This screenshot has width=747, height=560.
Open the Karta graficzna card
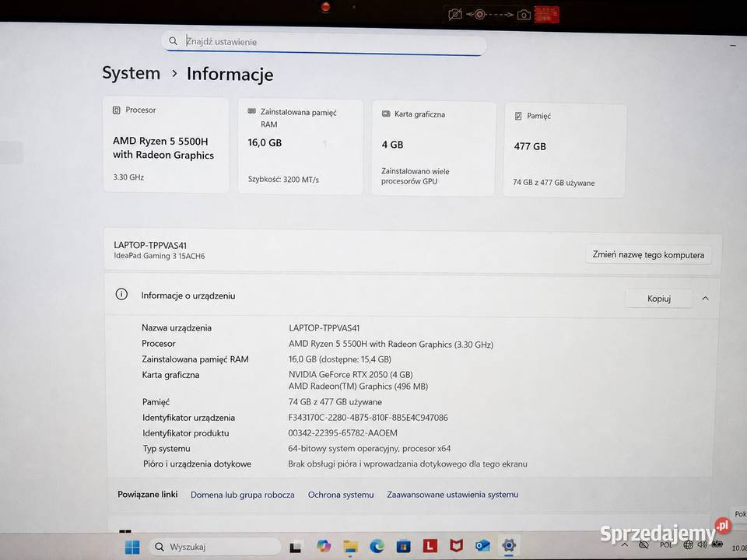point(433,149)
